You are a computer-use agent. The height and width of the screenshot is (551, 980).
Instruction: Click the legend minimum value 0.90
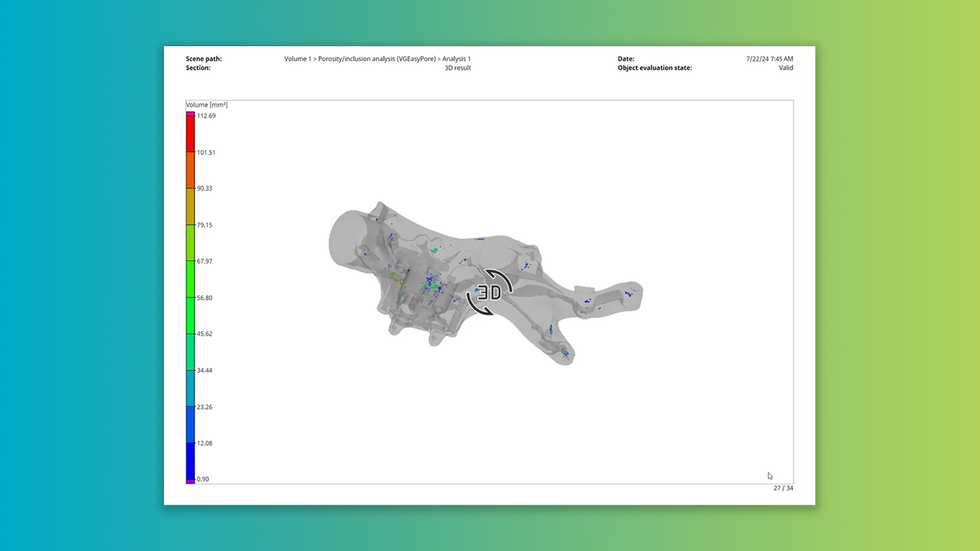tap(203, 480)
